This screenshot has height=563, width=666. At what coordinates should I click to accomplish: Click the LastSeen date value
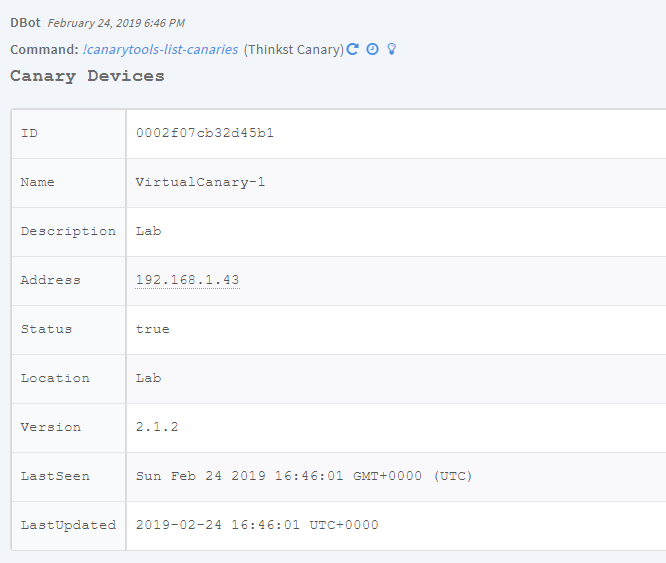point(303,476)
